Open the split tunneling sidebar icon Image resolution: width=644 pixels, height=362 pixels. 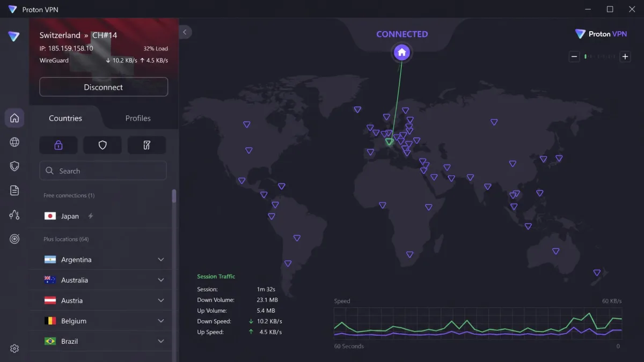[x=14, y=215]
